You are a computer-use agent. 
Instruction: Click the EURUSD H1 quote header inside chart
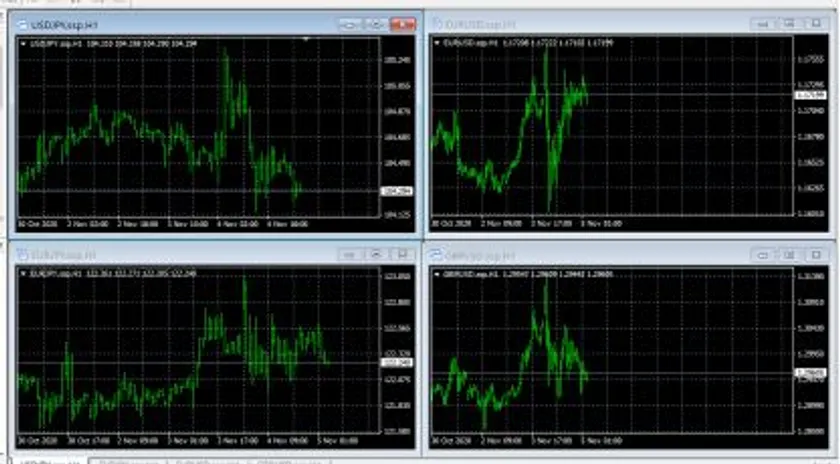click(x=528, y=43)
